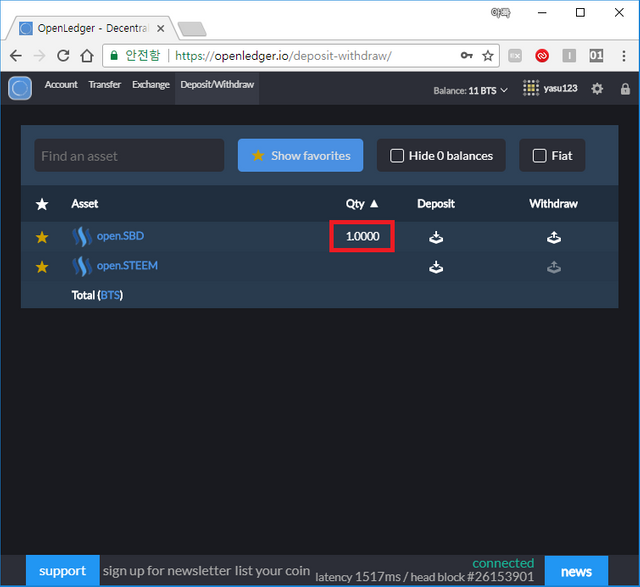Open the Exchange menu item
The height and width of the screenshot is (587, 640).
(151, 84)
